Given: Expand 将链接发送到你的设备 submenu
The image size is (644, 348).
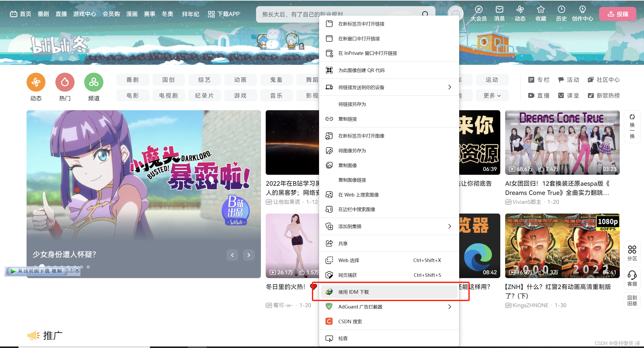Looking at the screenshot, I should [389, 87].
